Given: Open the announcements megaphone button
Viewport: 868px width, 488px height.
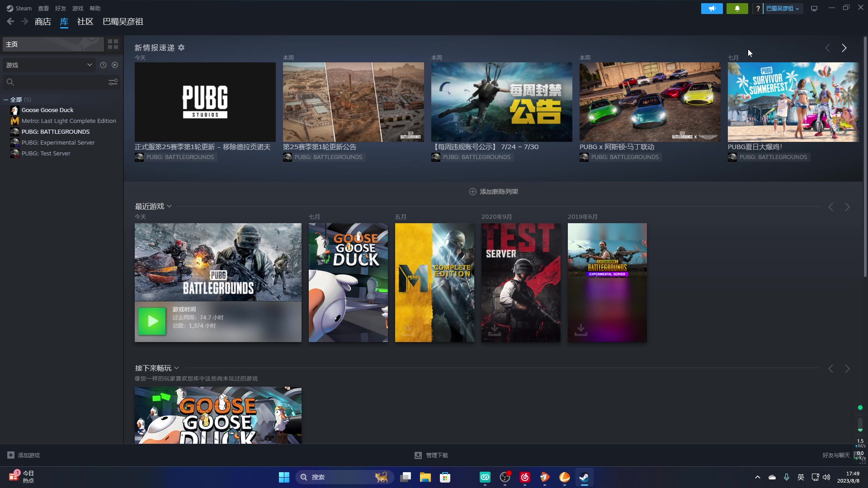Looking at the screenshot, I should [712, 9].
